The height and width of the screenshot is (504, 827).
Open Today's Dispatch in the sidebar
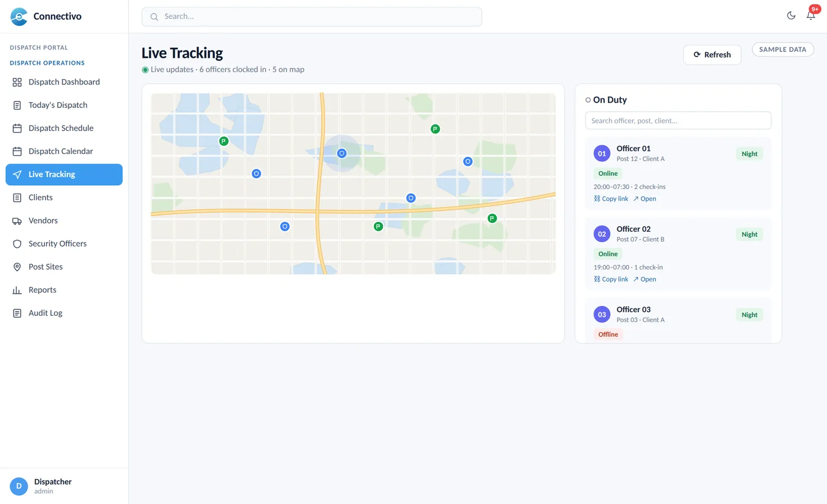[x=64, y=105]
